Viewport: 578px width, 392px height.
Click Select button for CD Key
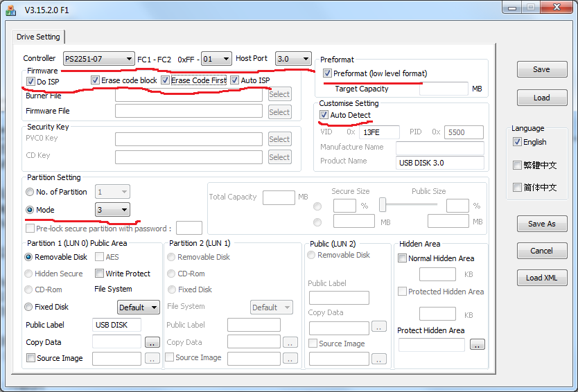coord(280,157)
